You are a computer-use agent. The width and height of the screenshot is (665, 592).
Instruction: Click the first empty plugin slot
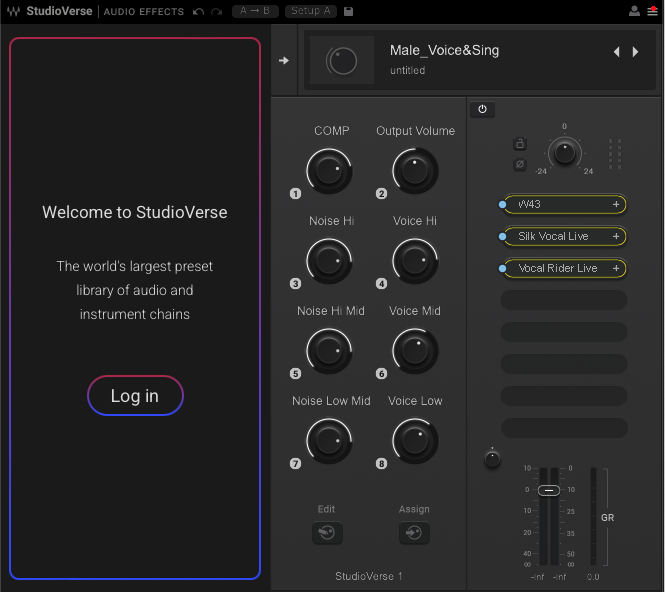tap(564, 300)
